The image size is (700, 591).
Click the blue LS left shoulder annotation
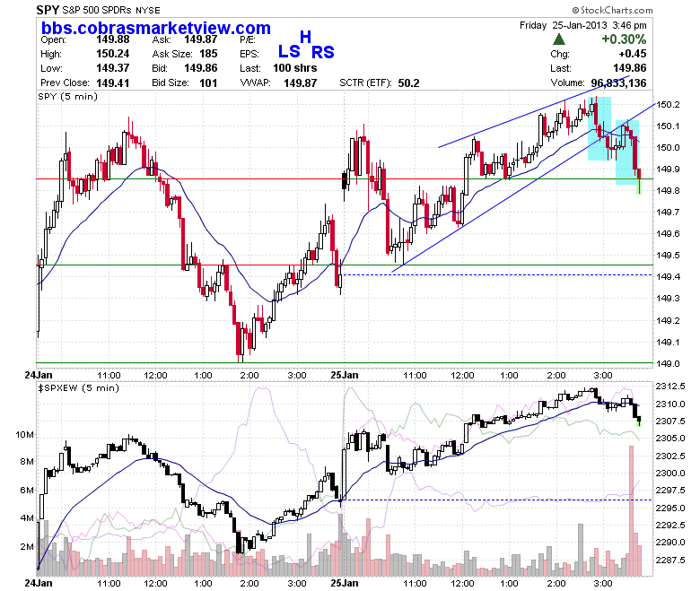tap(289, 52)
